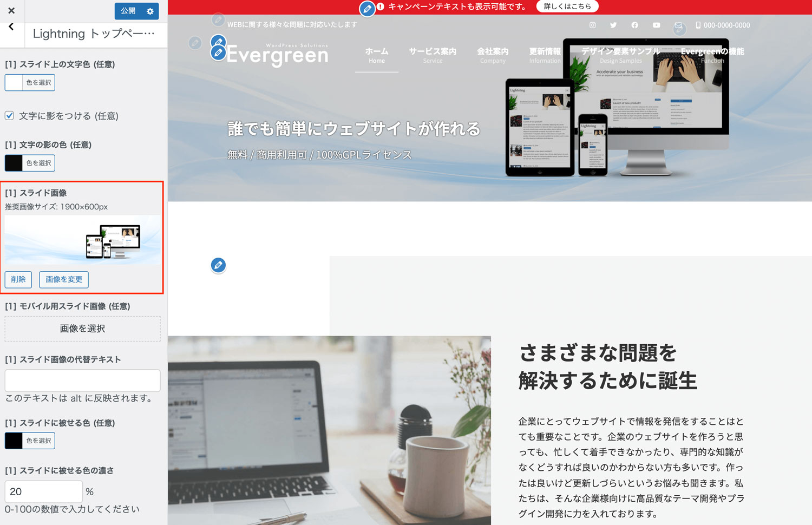Open the Facebook icon link
Viewport: 812px width, 525px height.
634,25
